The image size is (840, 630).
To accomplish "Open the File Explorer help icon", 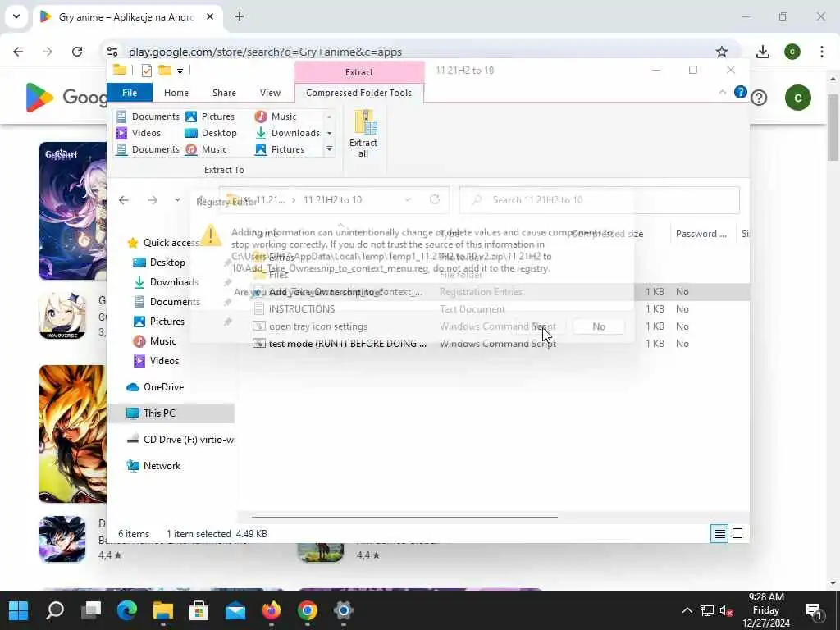I will coord(741,92).
